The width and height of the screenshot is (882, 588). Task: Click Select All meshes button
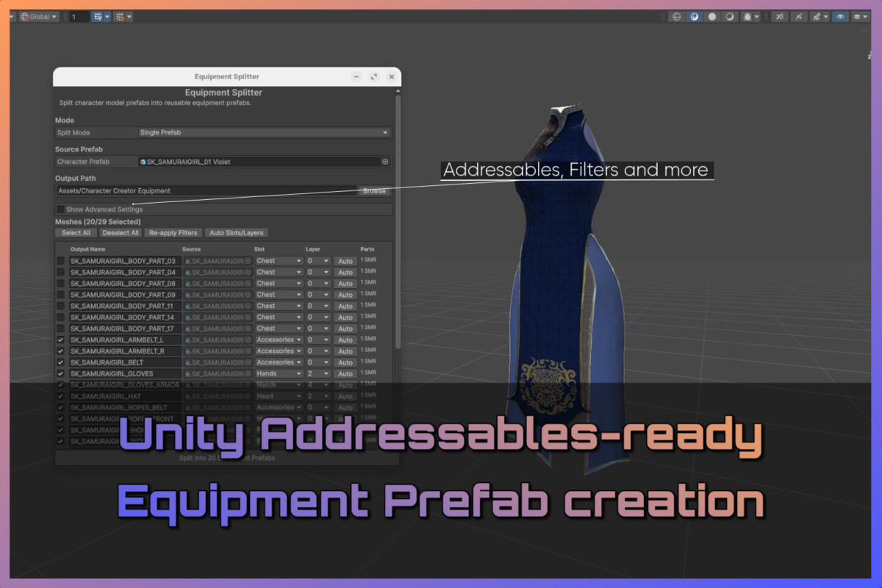click(76, 232)
